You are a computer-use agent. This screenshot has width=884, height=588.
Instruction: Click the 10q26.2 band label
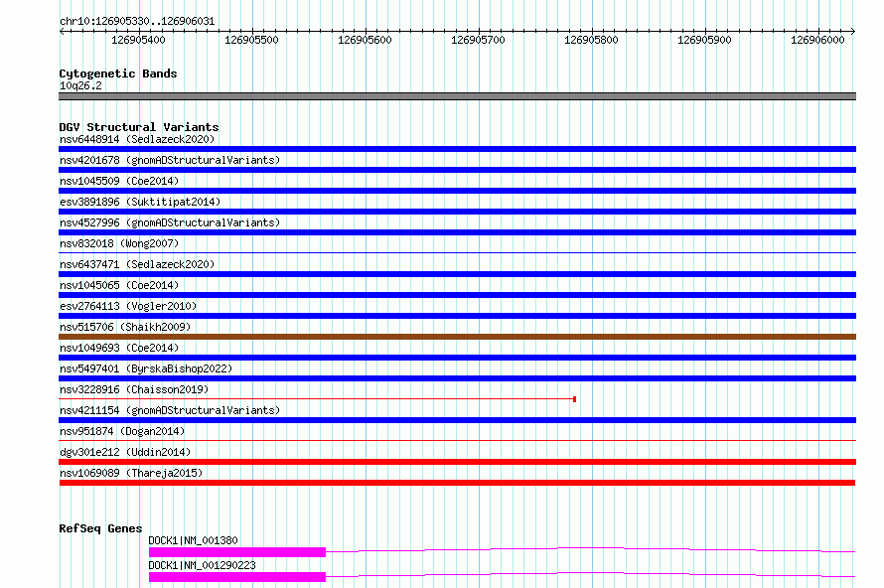80,85
